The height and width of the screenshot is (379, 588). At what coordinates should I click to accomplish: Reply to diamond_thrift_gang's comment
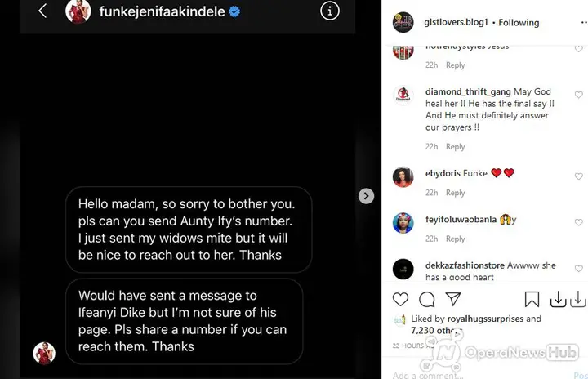tap(455, 147)
